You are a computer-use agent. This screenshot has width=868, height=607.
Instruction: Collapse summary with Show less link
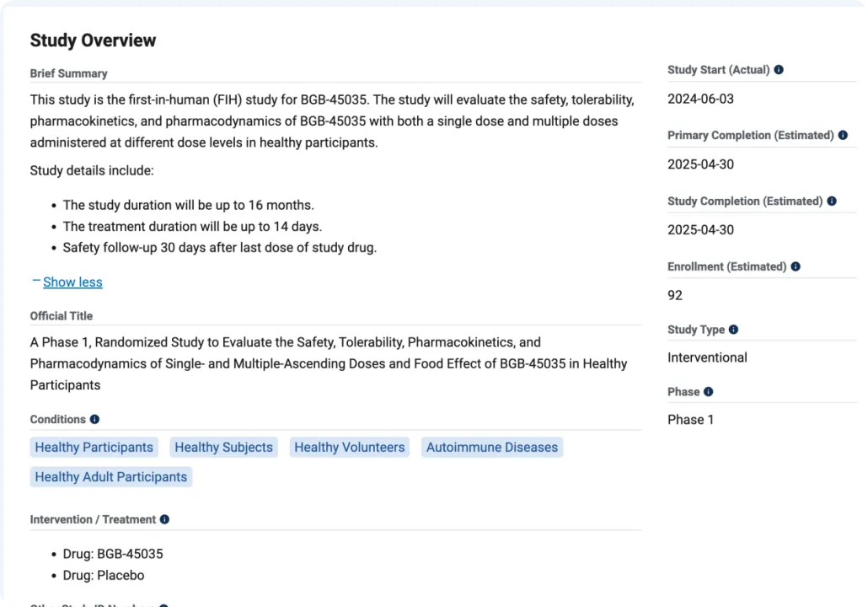(x=72, y=282)
